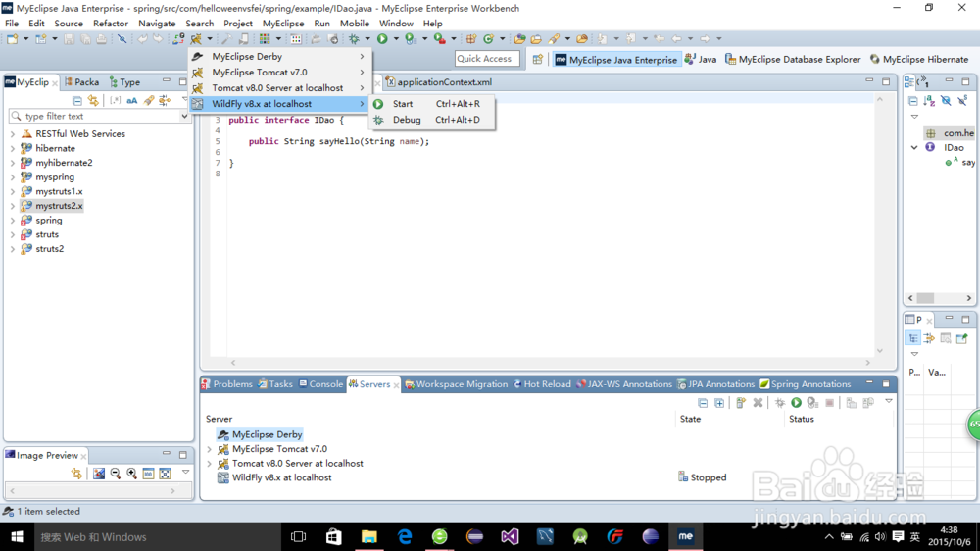
Task: Click the Windows Start button
Action: click(x=17, y=536)
